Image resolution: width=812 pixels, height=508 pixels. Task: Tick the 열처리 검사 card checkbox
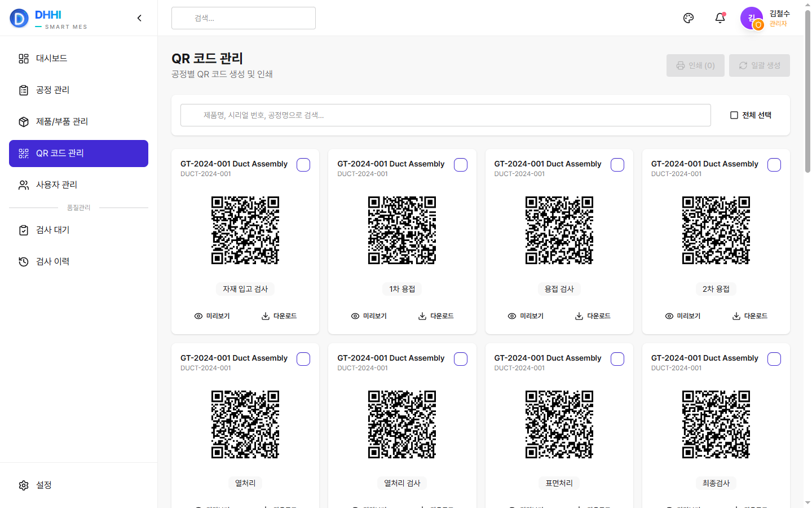(461, 359)
